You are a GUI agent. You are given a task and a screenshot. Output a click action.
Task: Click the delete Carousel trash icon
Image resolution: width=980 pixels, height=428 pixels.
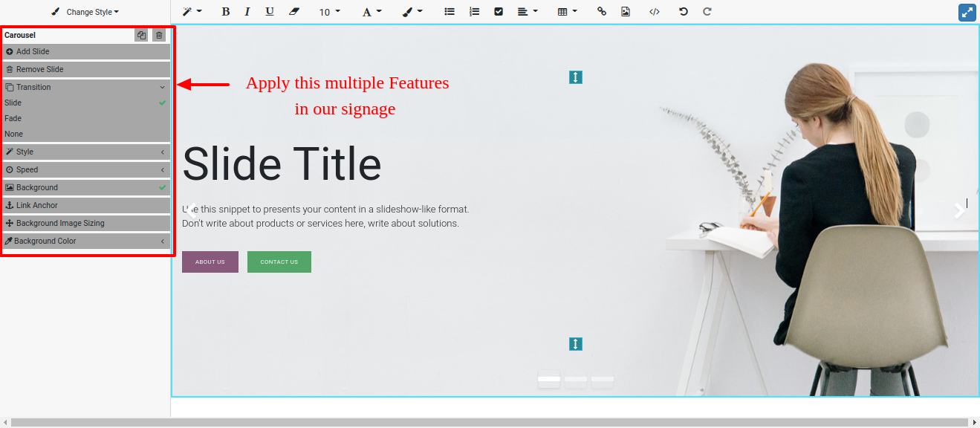(x=159, y=34)
